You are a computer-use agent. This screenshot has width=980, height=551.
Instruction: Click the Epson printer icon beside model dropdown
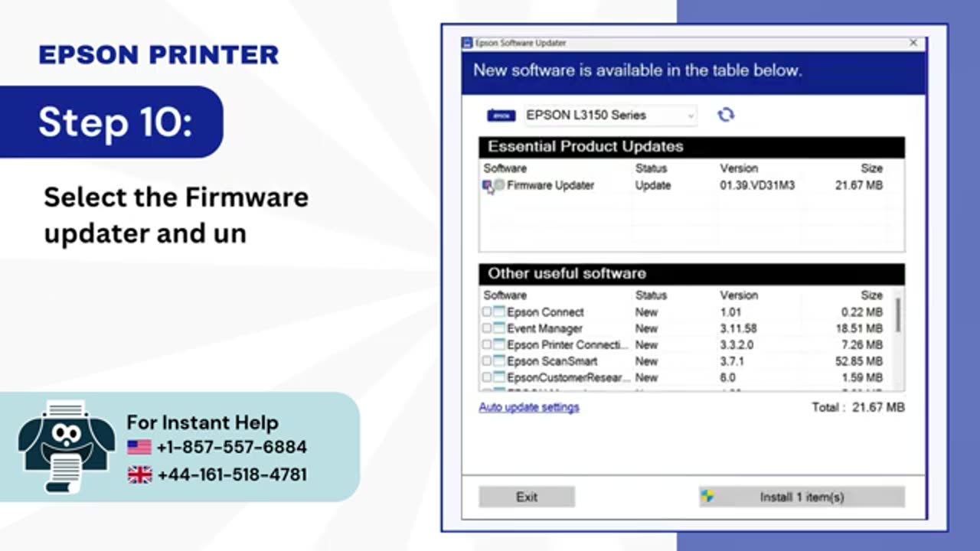501,116
